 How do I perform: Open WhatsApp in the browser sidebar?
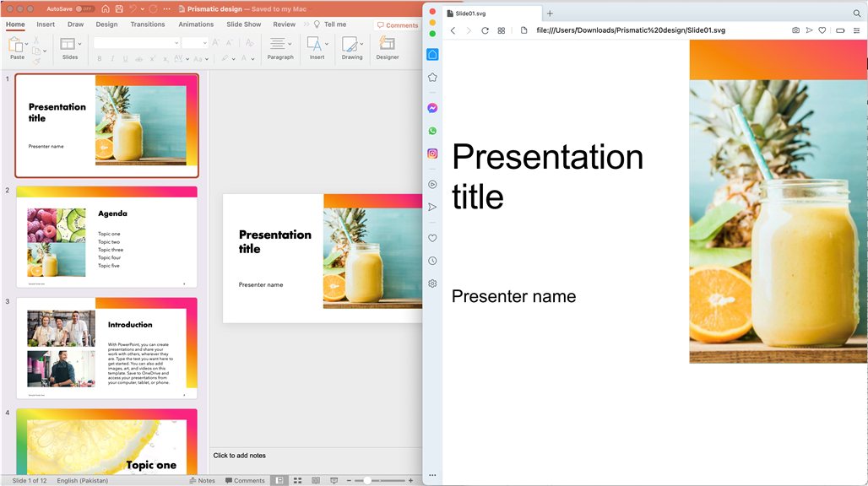[x=432, y=131]
